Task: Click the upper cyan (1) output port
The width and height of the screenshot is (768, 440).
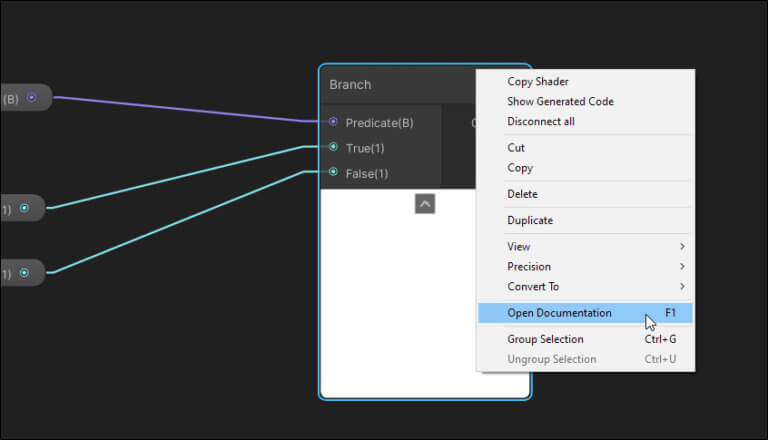Action: [24, 208]
